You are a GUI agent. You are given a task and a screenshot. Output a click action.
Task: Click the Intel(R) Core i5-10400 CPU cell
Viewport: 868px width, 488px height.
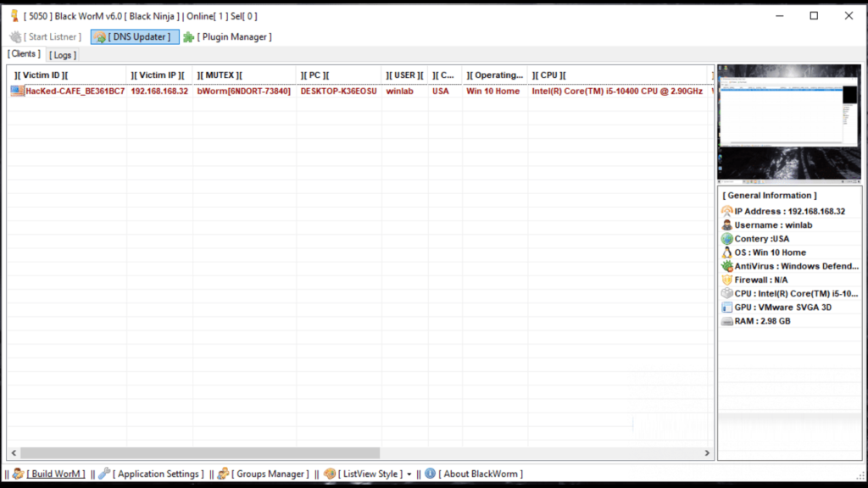click(x=617, y=91)
